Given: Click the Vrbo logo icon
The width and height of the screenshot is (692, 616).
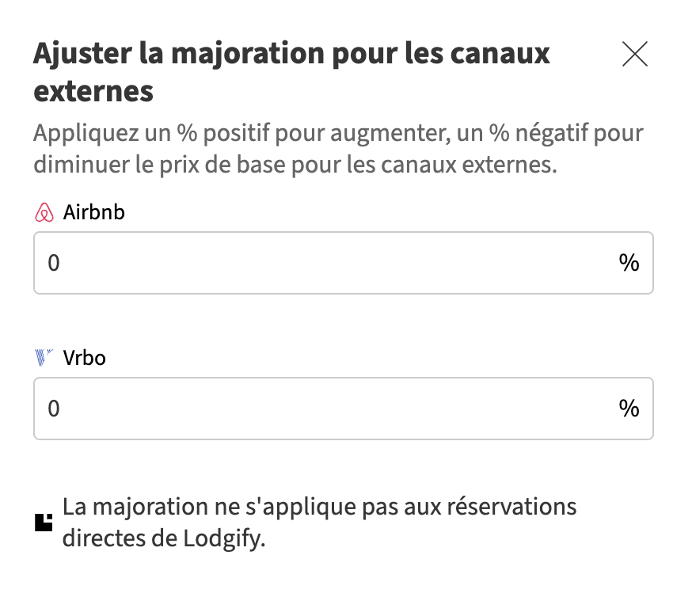Looking at the screenshot, I should [x=44, y=358].
